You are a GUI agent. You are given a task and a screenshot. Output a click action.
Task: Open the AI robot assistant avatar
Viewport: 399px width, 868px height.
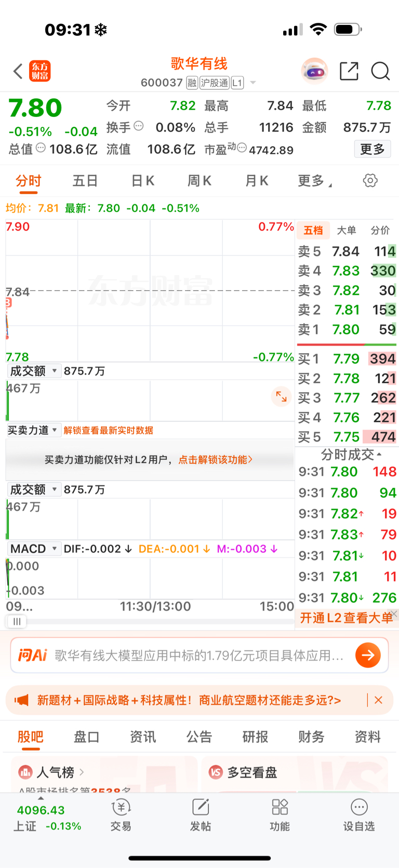coord(314,71)
